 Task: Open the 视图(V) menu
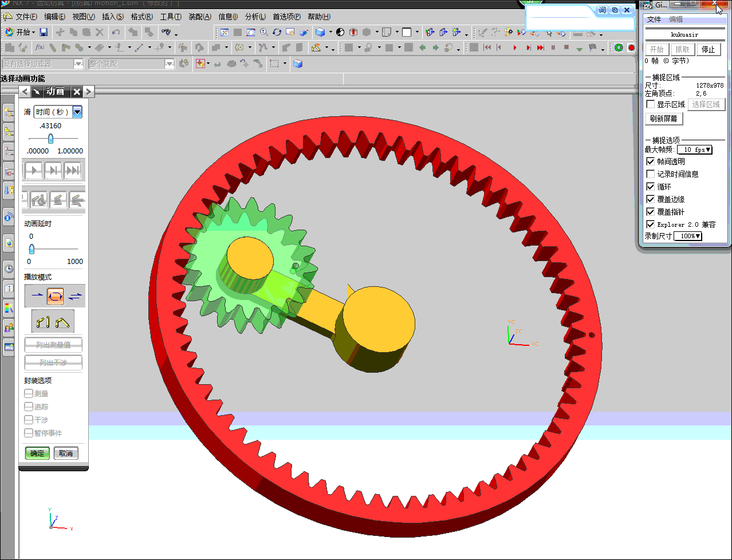[84, 17]
